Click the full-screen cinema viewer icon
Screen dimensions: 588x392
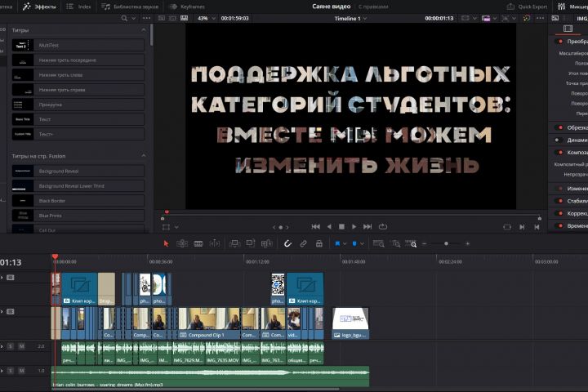coord(507,227)
